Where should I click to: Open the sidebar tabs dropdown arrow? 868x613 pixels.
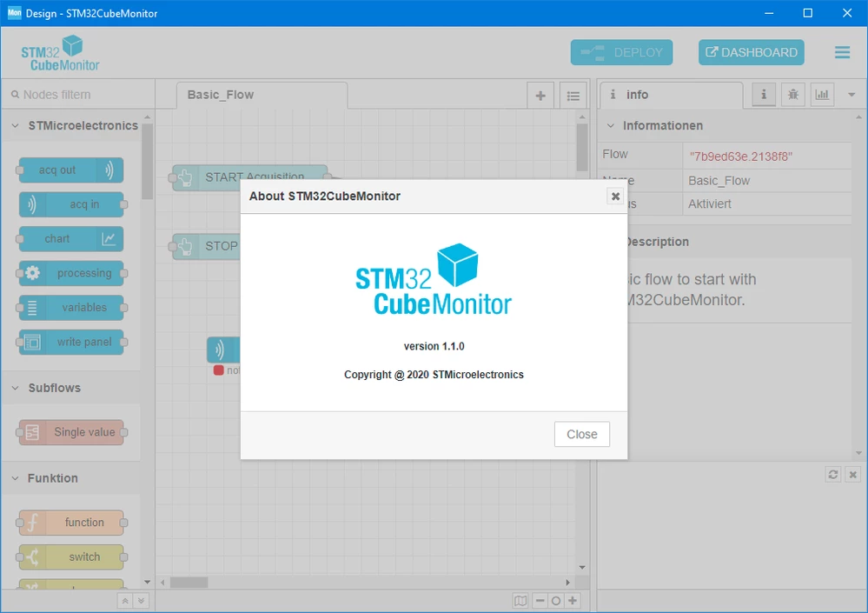pyautogui.click(x=851, y=95)
